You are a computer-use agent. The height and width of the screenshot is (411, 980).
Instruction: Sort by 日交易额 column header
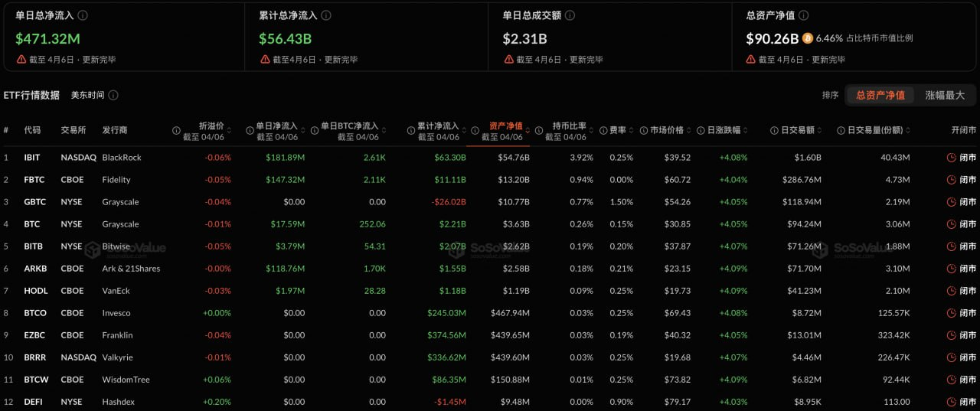pyautogui.click(x=818, y=131)
